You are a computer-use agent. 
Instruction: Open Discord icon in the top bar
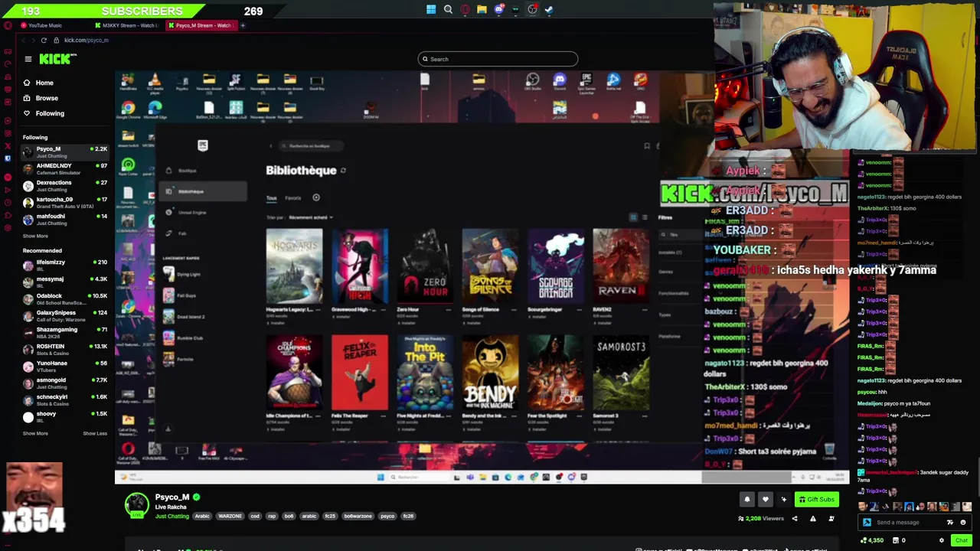pos(498,10)
